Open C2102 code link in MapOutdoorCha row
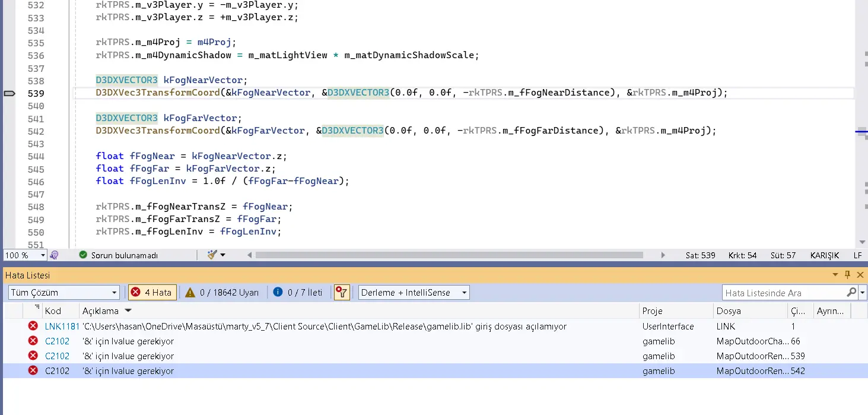 pyautogui.click(x=57, y=341)
